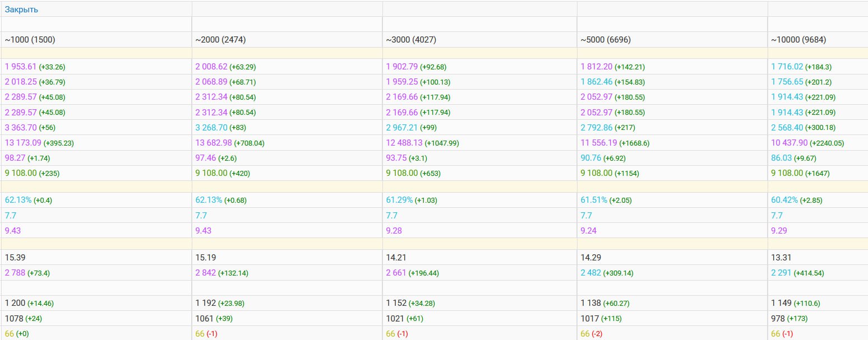Click the 3 268.70 cyan value
This screenshot has height=340, width=868.
point(211,128)
